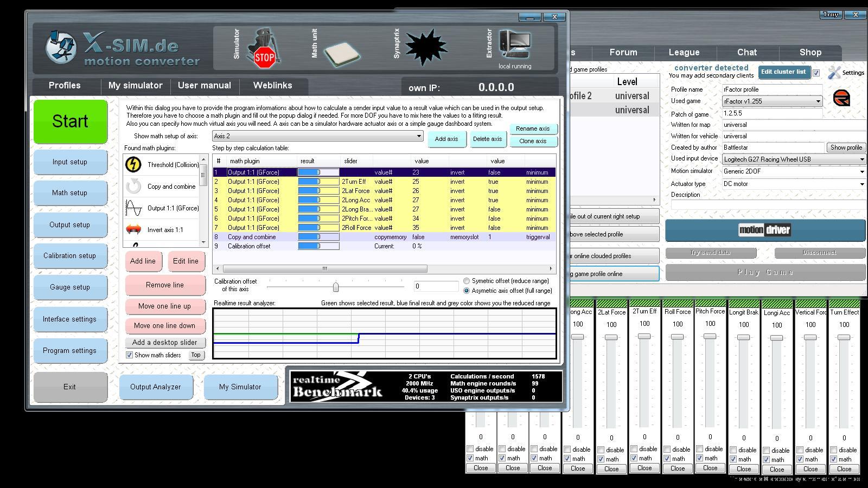This screenshot has width=868, height=488.
Task: Click the Profile name input field
Action: (x=772, y=89)
